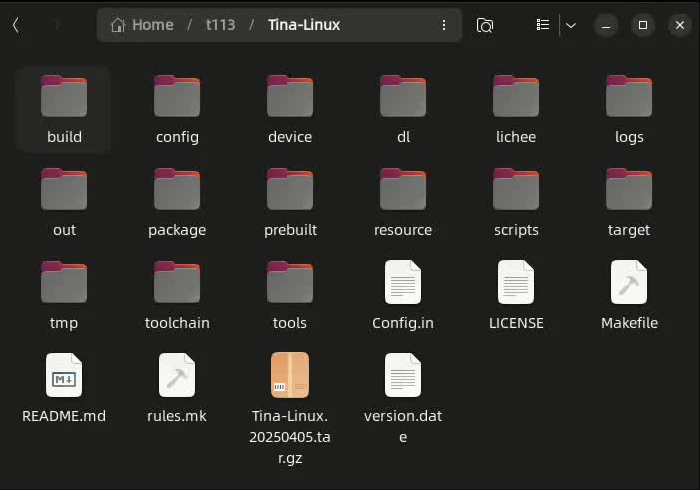Select the Makefile file icon
Viewport: 700px width, 490px height.
(629, 283)
